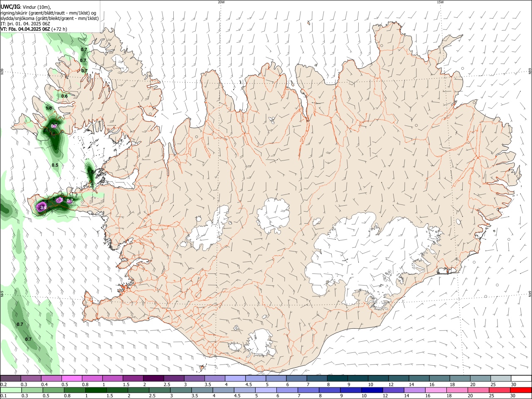Click the 15W longitude label

[x=440, y=2]
